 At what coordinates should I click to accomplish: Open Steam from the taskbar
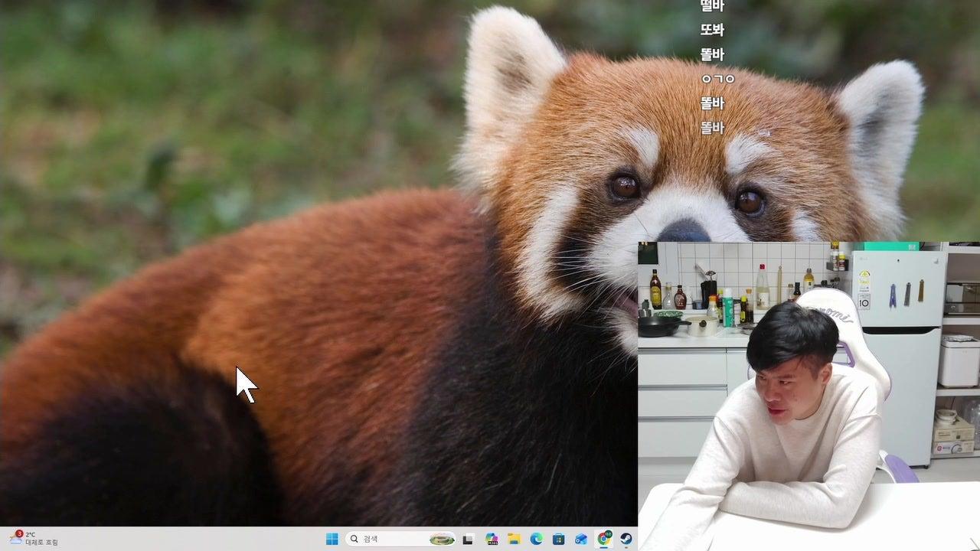(x=626, y=539)
